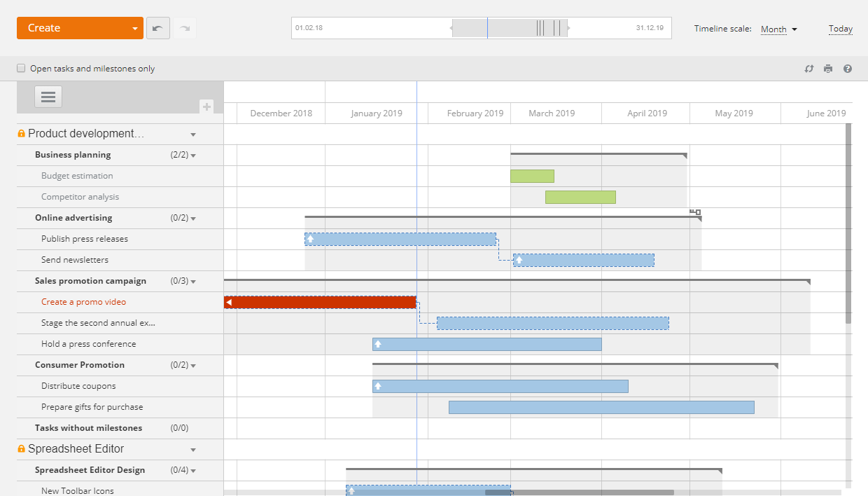Collapse the Online advertising milestone
This screenshot has height=496, width=868.
coord(193,219)
